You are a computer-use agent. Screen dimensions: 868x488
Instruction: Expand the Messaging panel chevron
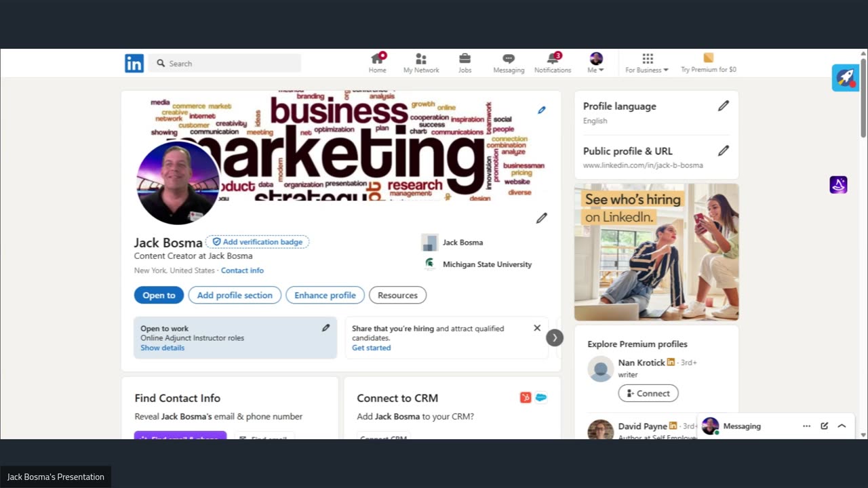[842, 426]
